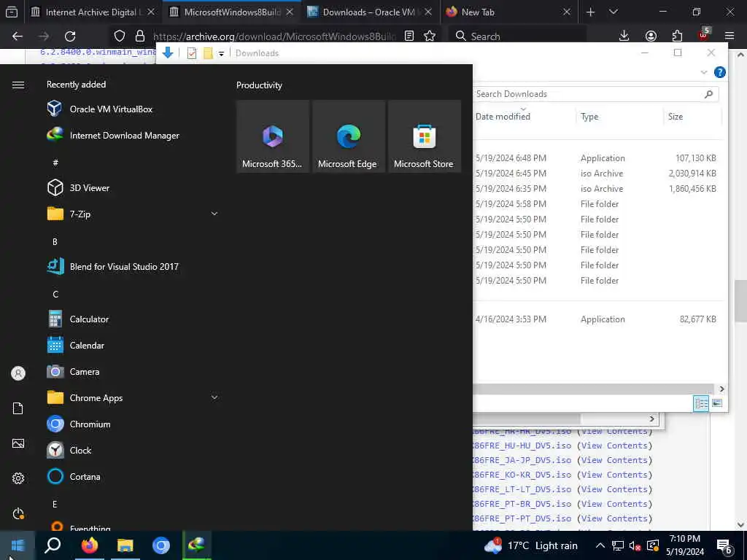This screenshot has width=747, height=560.
Task: Click the Windows Start button
Action: pyautogui.click(x=18, y=545)
